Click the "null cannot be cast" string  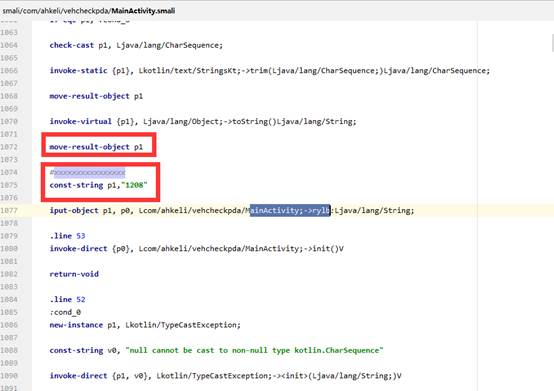(x=254, y=350)
